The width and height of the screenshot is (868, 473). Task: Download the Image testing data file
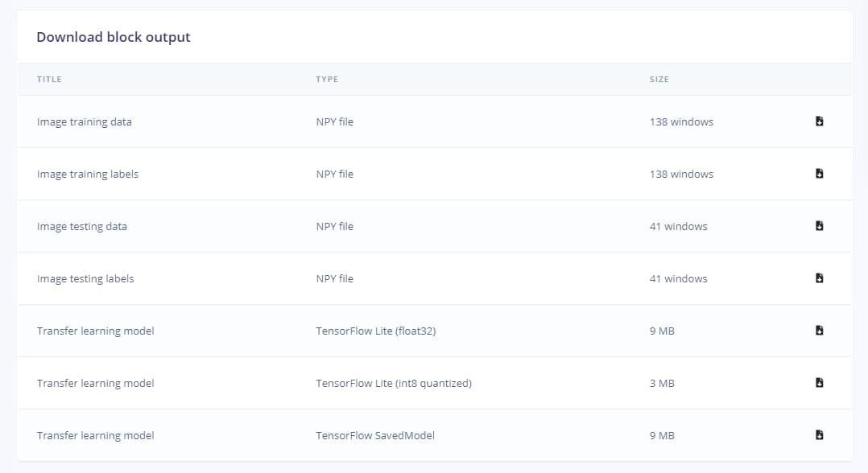[819, 226]
